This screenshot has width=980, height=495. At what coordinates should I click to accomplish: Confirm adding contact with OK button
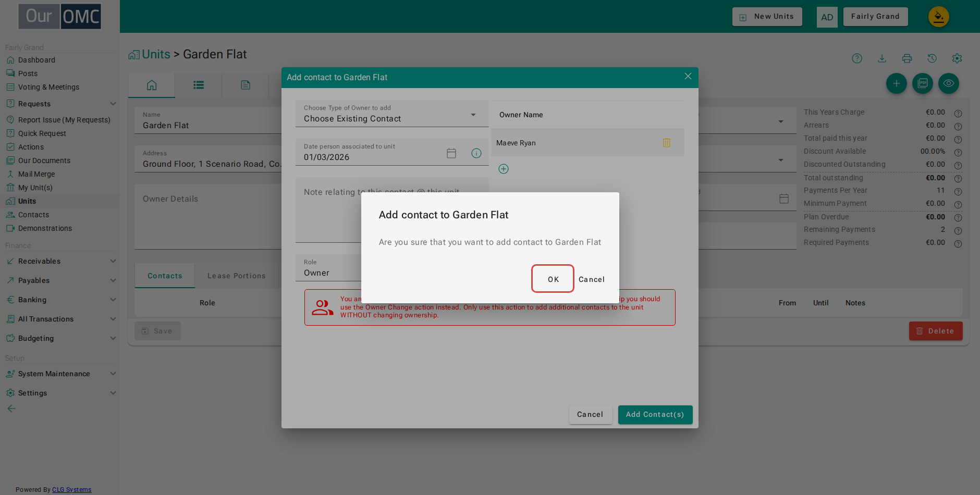[553, 279]
